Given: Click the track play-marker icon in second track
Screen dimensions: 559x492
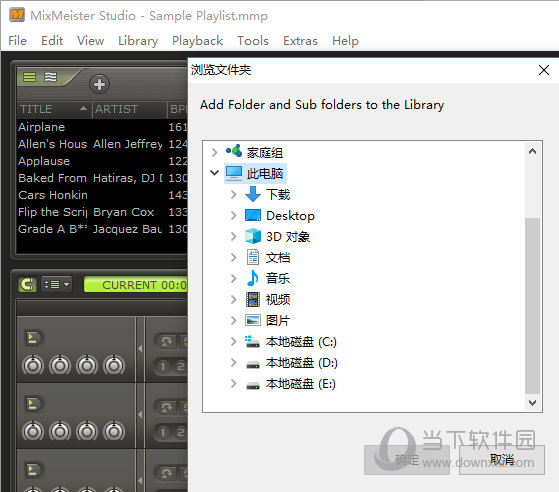Looking at the screenshot, I should [x=33, y=404].
